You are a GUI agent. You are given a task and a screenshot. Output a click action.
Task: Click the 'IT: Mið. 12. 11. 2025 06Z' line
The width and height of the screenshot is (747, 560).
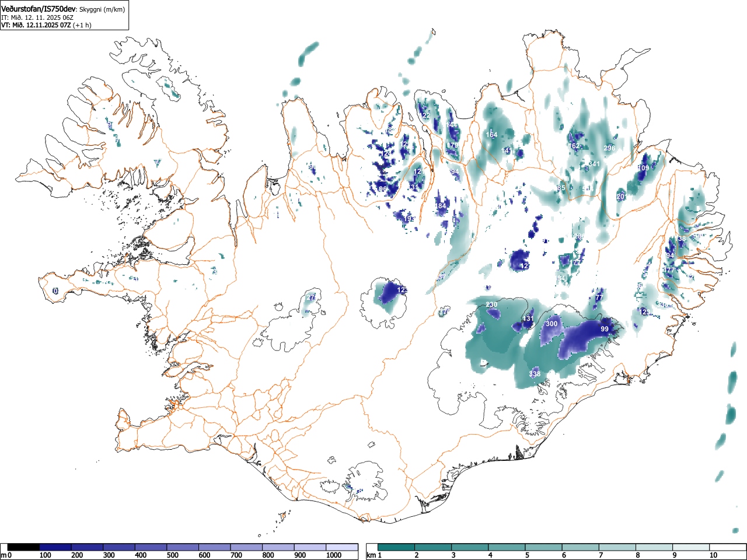click(37, 17)
